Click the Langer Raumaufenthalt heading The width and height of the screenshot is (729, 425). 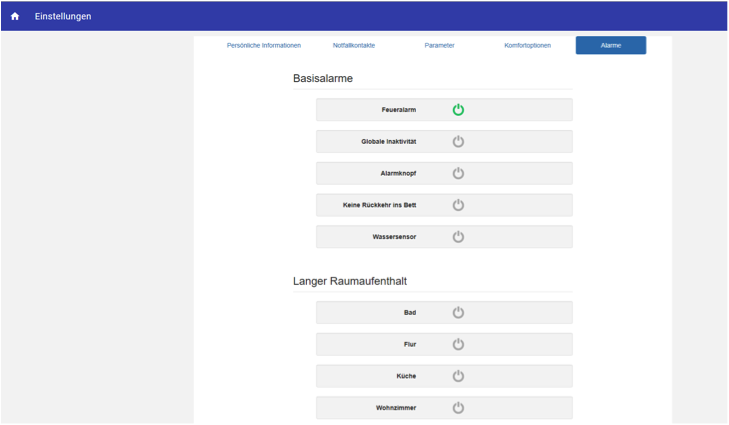pos(350,281)
